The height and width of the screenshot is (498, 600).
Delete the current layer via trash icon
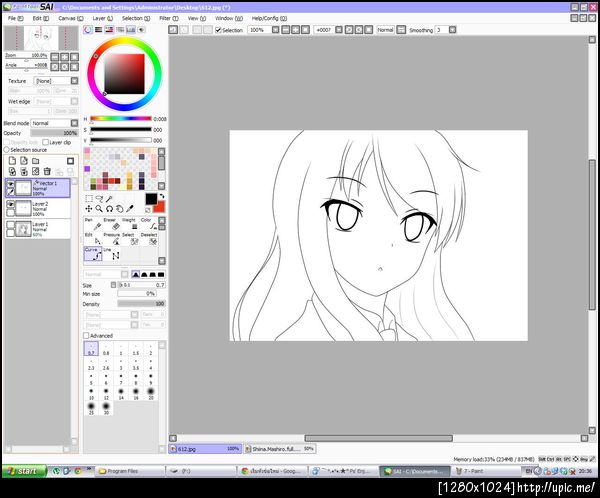(x=47, y=171)
